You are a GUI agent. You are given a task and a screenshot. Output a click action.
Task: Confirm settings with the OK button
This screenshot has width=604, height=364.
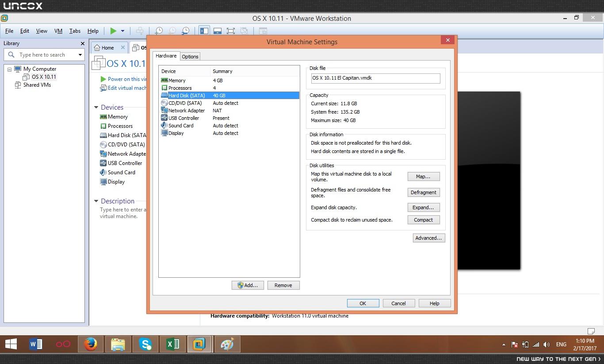[x=363, y=303]
